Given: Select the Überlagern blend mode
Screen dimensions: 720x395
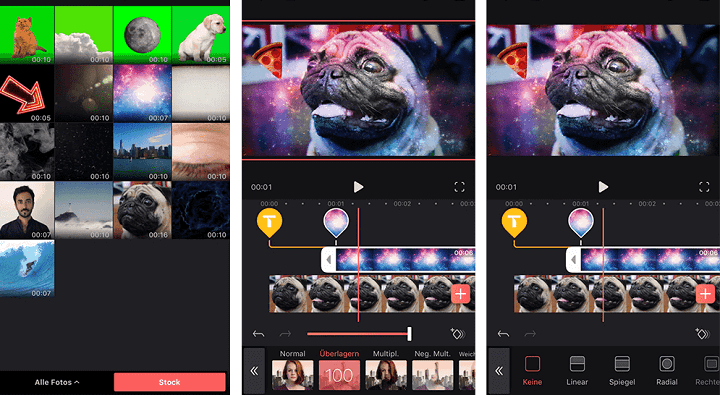Looking at the screenshot, I should 339,371.
